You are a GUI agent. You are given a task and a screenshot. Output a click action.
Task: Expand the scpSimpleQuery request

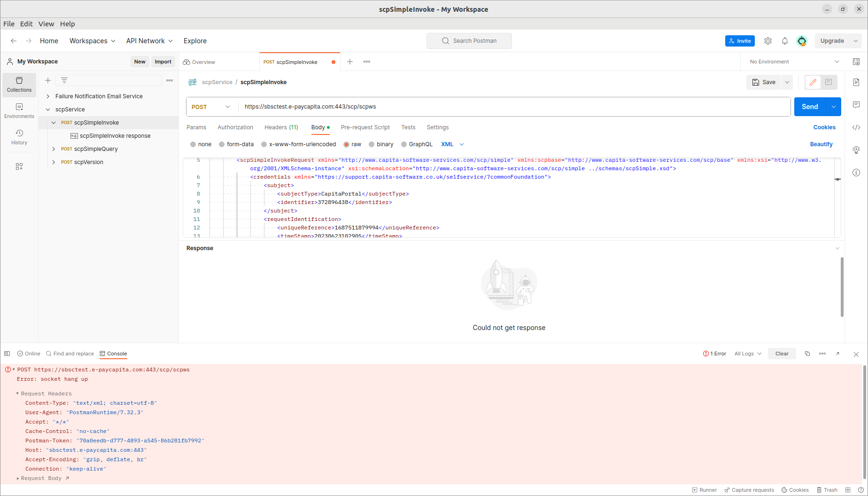pos(54,149)
